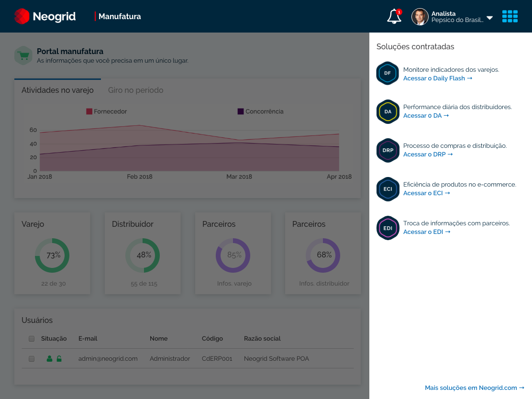Toggle the Concorrência legend swatch
The image size is (532, 399).
(x=241, y=111)
